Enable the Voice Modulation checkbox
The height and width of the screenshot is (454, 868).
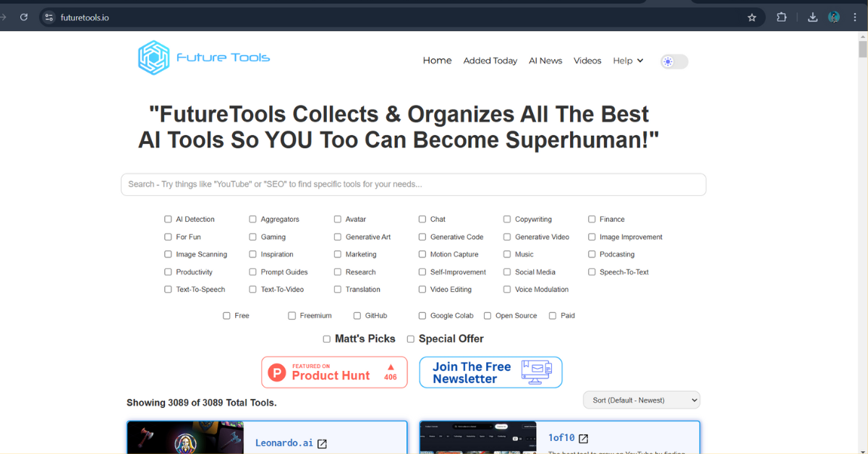click(x=507, y=289)
